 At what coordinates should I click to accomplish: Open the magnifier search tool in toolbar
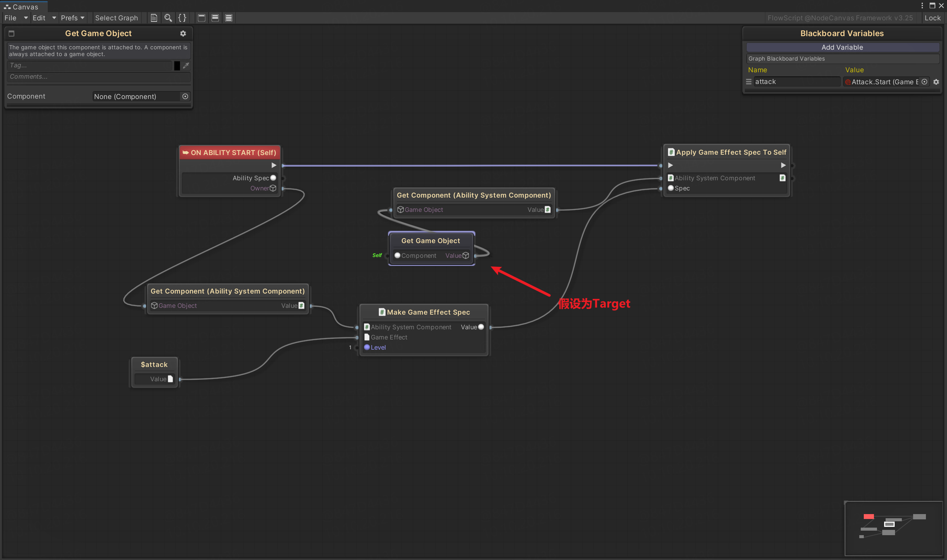tap(168, 18)
